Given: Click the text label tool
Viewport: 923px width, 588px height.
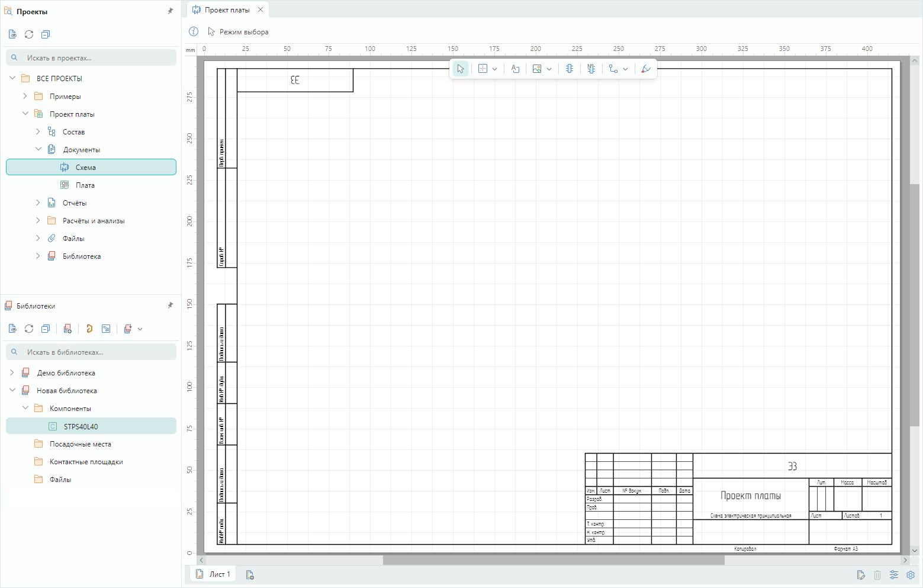Looking at the screenshot, I should 515,69.
